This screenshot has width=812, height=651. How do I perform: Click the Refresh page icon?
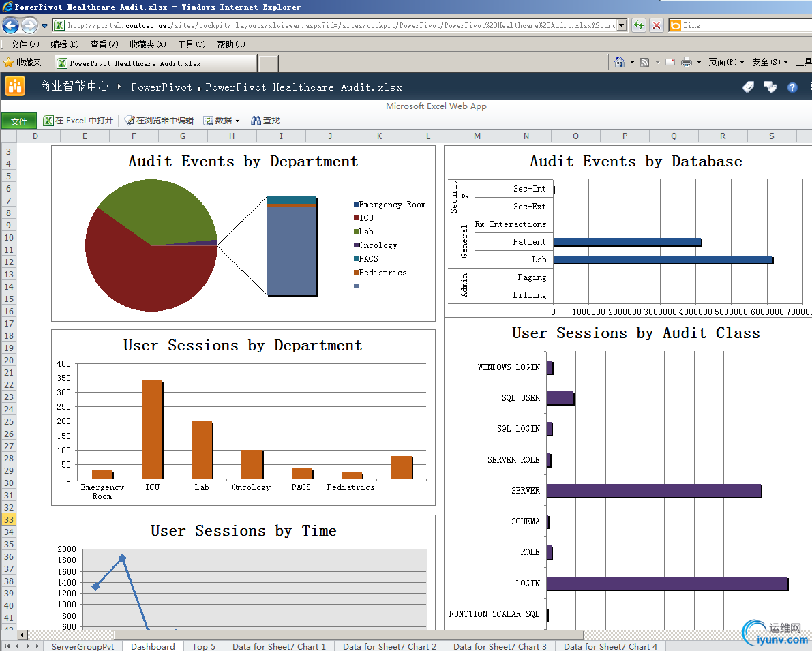point(639,25)
